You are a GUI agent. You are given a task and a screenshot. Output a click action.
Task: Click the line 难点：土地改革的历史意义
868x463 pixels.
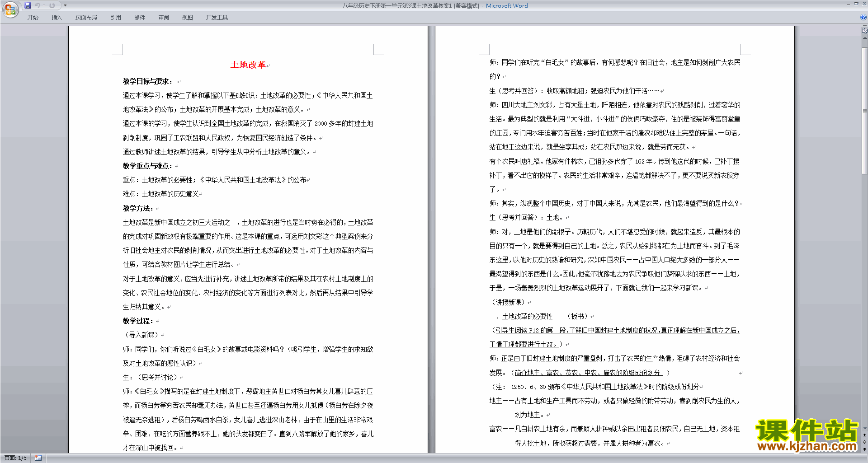click(161, 194)
